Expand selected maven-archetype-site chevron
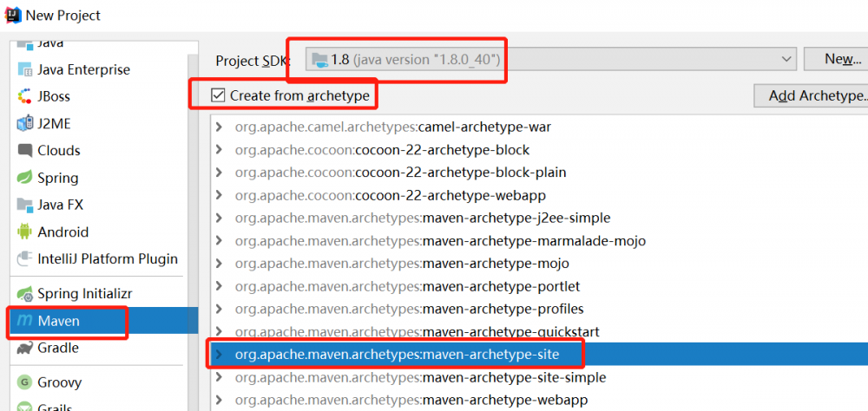Image resolution: width=868 pixels, height=411 pixels. tap(220, 355)
